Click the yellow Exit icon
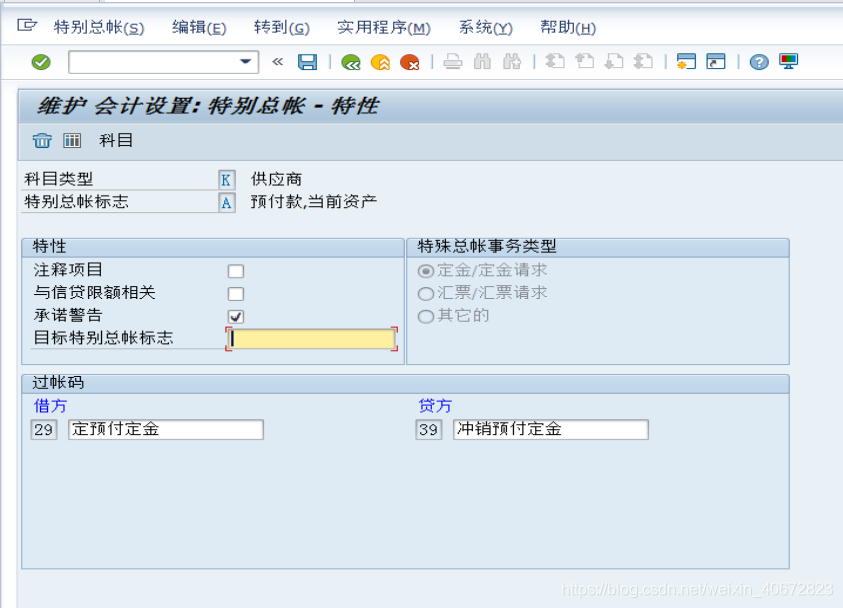This screenshot has width=843, height=608. (381, 62)
